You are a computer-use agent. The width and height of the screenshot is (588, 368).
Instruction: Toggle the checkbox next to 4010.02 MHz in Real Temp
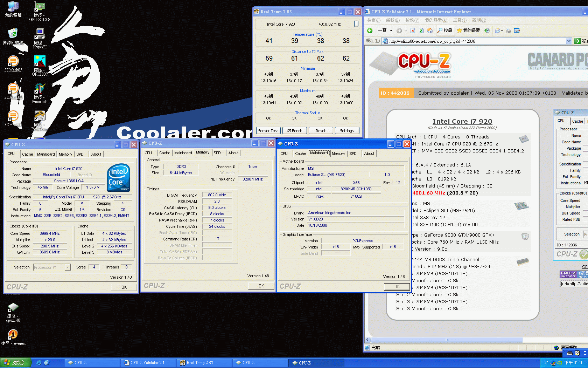click(356, 24)
